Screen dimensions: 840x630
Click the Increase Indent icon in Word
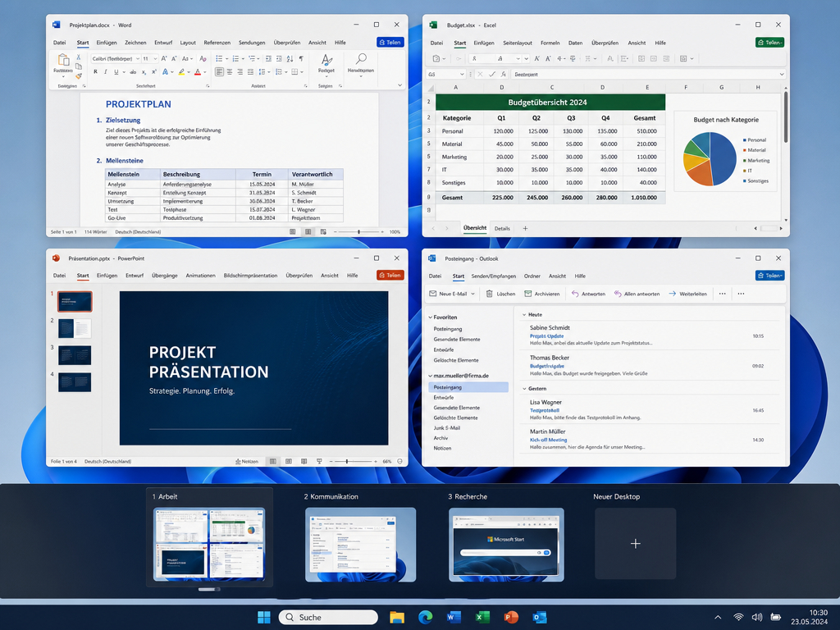(279, 58)
